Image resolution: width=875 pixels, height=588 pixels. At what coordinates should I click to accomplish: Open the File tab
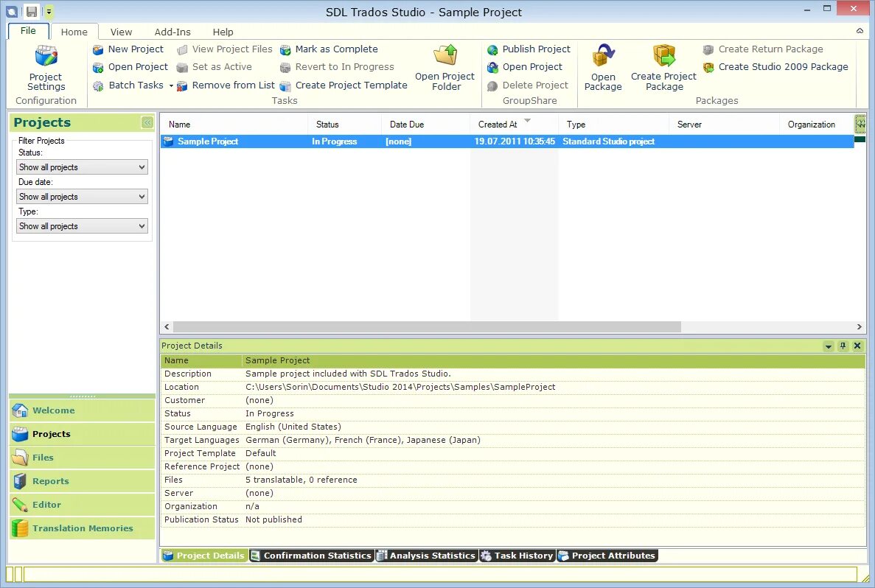[29, 31]
